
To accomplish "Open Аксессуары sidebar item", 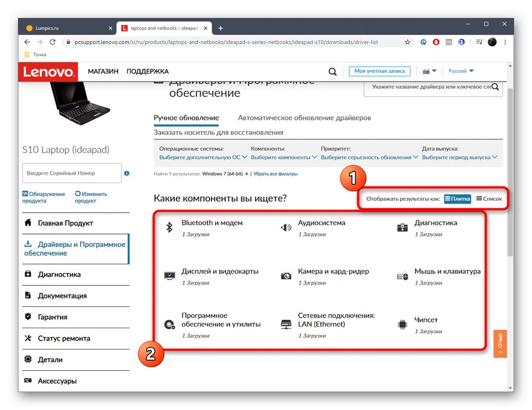I will tap(76, 381).
